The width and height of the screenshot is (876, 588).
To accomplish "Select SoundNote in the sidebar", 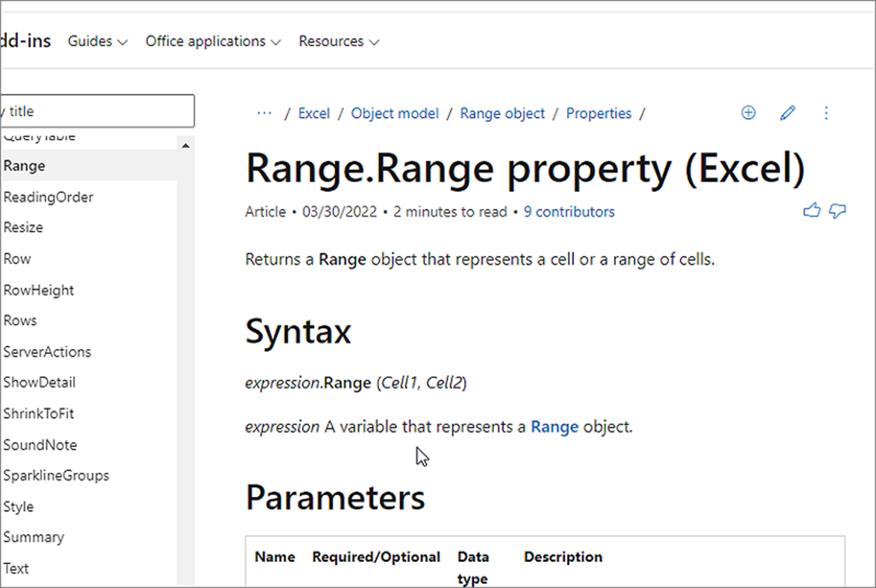I will coord(40,445).
